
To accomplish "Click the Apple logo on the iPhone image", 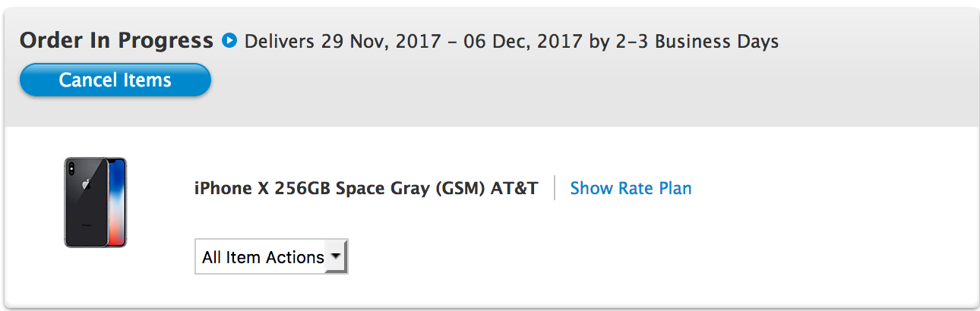I will click(85, 184).
